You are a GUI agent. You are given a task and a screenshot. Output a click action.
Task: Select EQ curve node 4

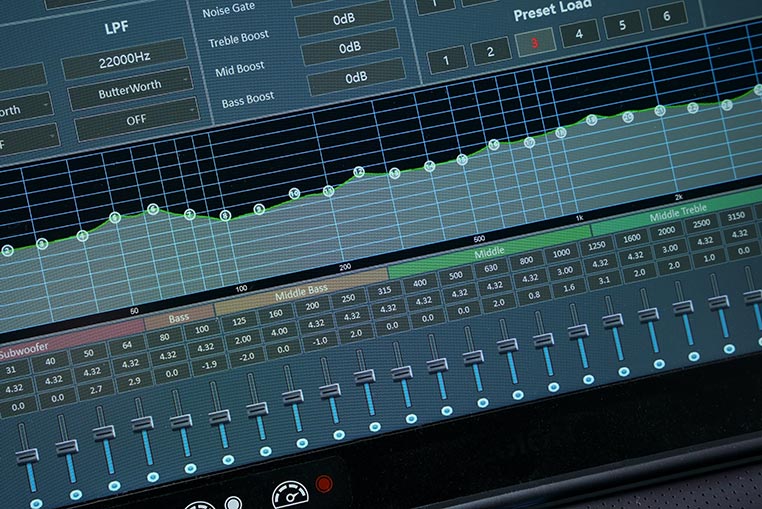click(x=82, y=236)
